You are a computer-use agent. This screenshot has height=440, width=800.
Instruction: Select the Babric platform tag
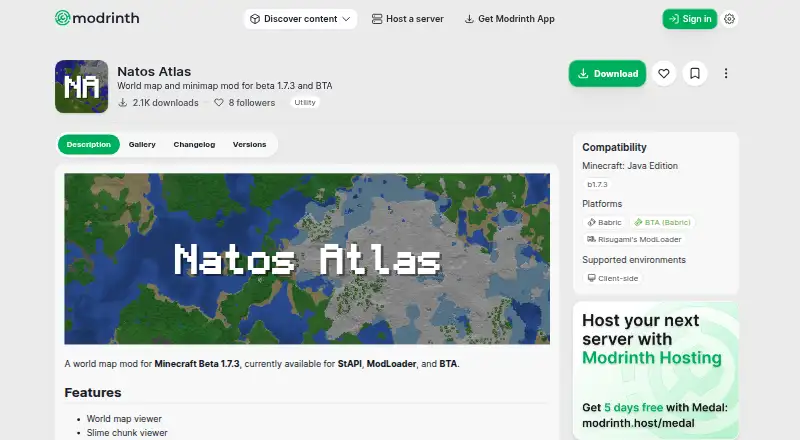[x=605, y=222]
